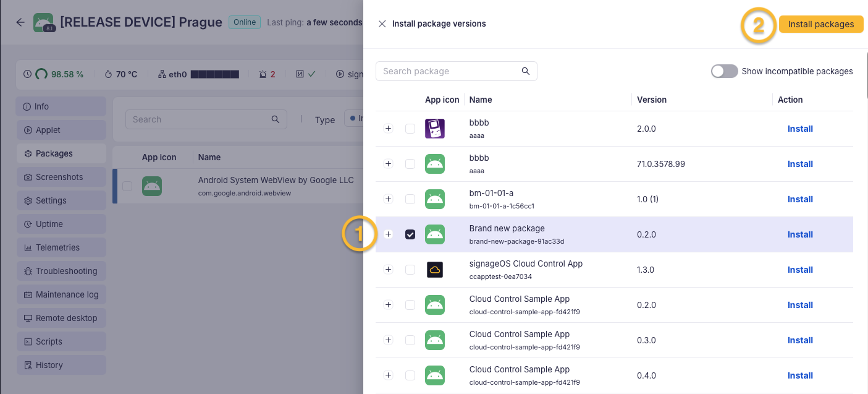868x394 pixels.
Task: Select the bm-01-01-a package checkbox
Action: [410, 199]
